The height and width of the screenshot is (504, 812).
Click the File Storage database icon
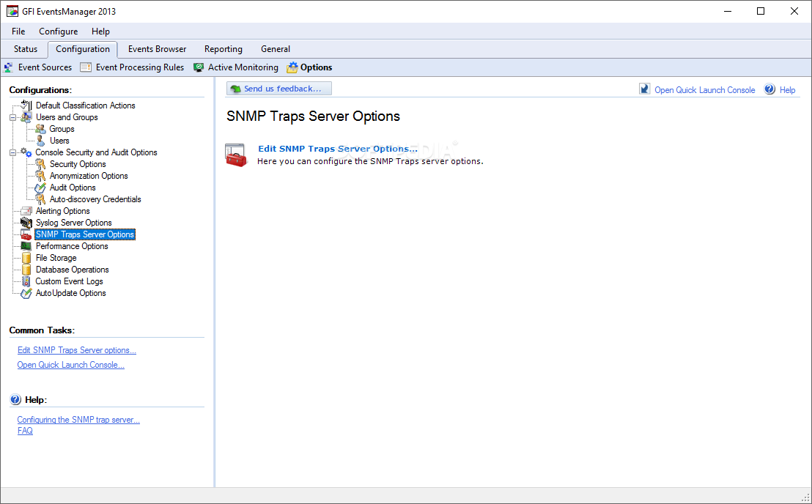coord(26,258)
